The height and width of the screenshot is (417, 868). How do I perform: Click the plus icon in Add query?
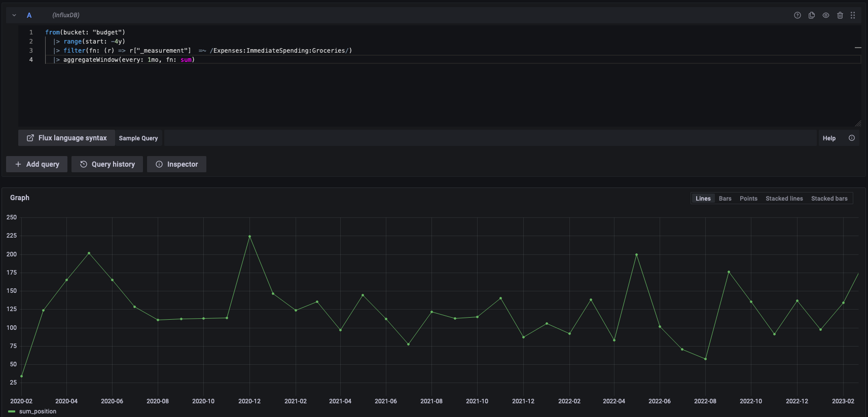pyautogui.click(x=18, y=164)
